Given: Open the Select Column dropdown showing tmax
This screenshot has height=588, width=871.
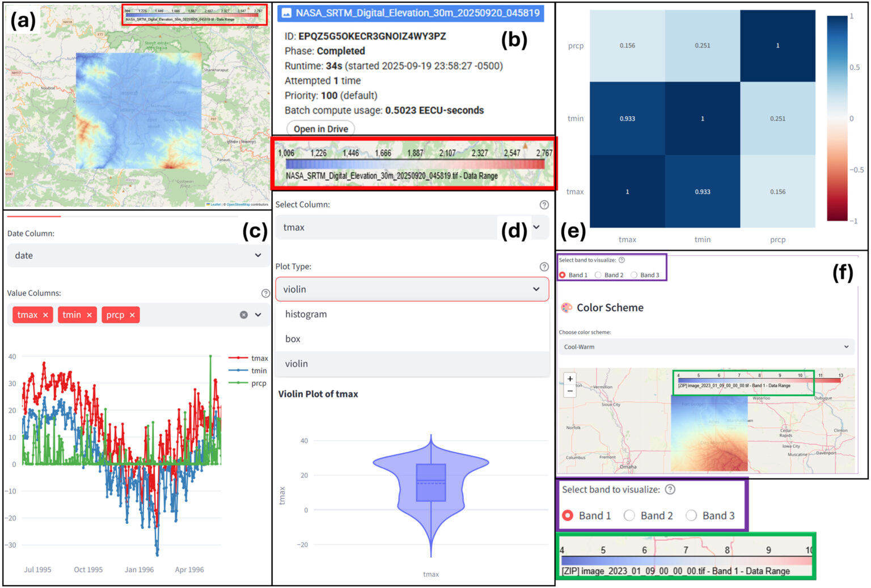Looking at the screenshot, I should pos(412,227).
